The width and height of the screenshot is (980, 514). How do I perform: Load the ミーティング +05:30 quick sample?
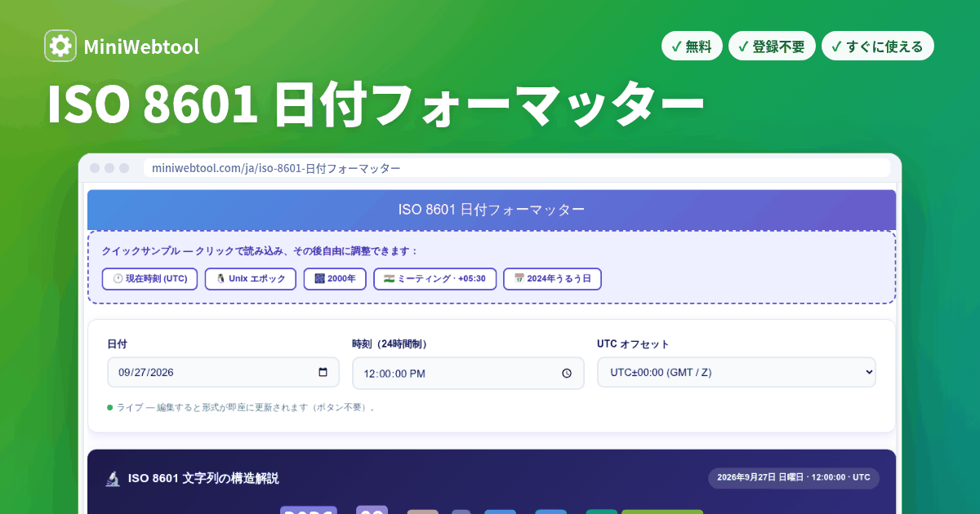434,278
